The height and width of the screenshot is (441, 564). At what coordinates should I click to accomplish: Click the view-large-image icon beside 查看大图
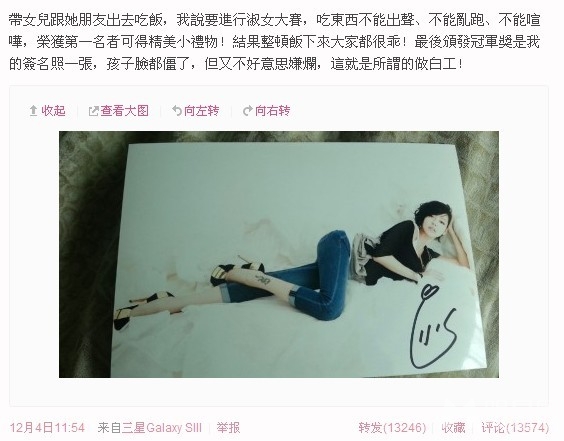[93, 111]
